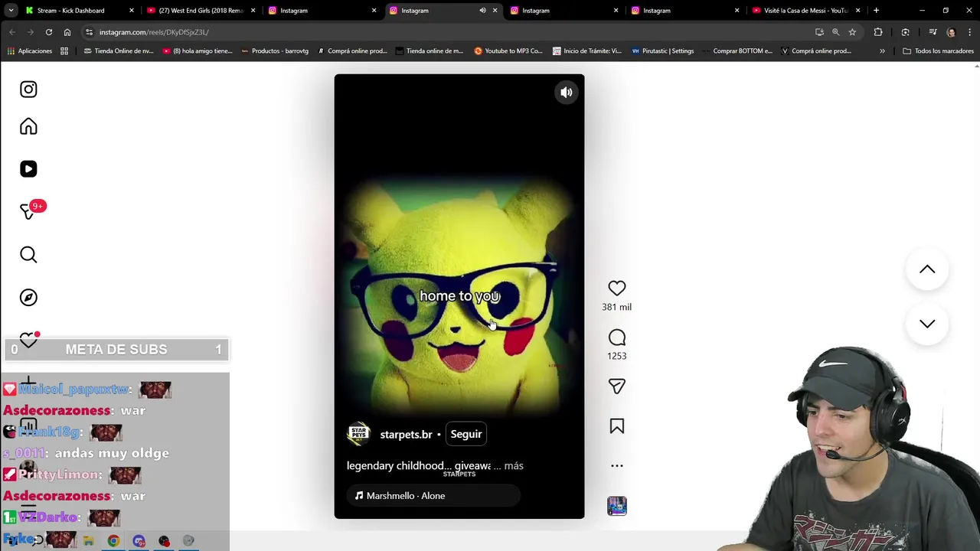Open Chrome three-dot menu

point(970,32)
